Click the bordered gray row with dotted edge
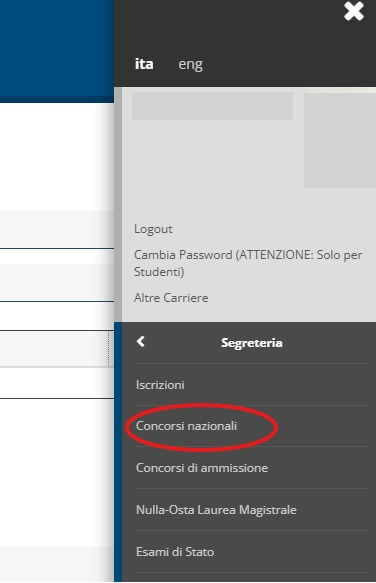Image resolution: width=376 pixels, height=583 pixels. 55,349
